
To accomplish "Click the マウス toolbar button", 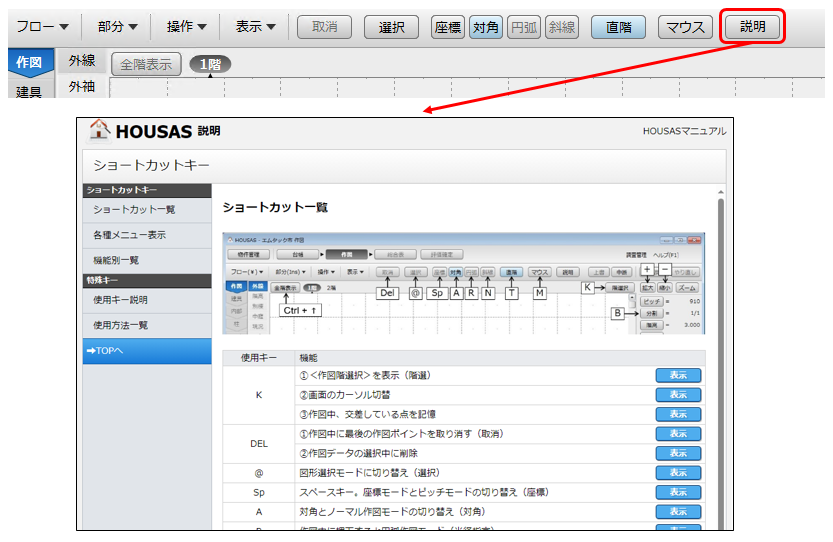I will point(685,27).
